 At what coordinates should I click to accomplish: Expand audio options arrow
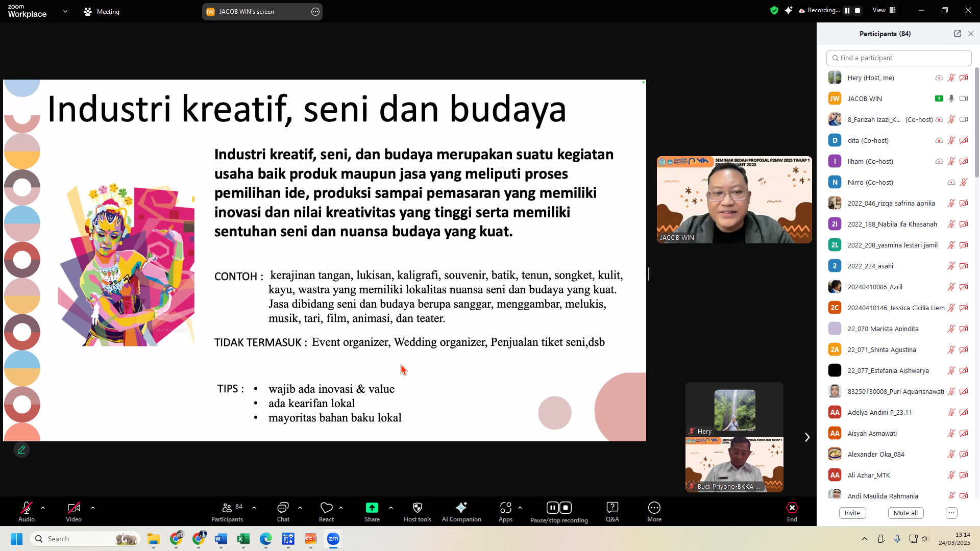[x=43, y=508]
